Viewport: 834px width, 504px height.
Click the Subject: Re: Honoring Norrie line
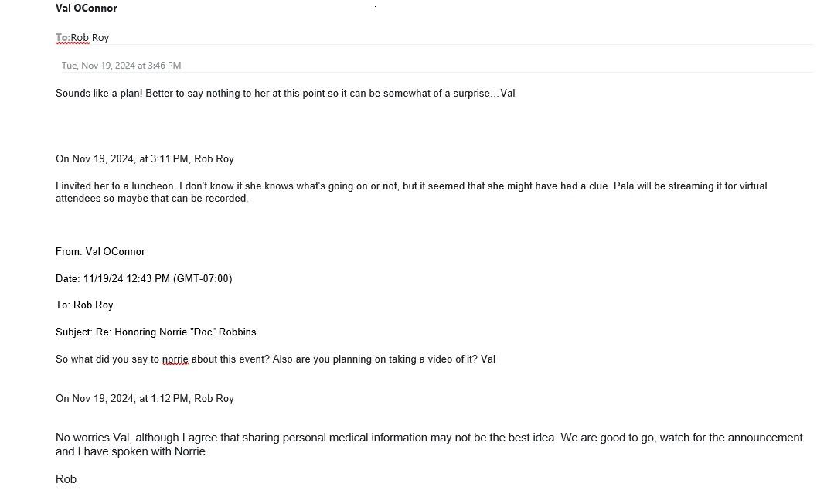coord(156,332)
